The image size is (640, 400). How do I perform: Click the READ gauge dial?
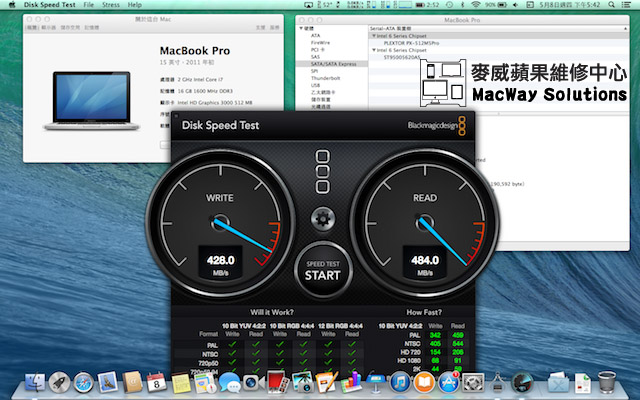click(x=425, y=223)
